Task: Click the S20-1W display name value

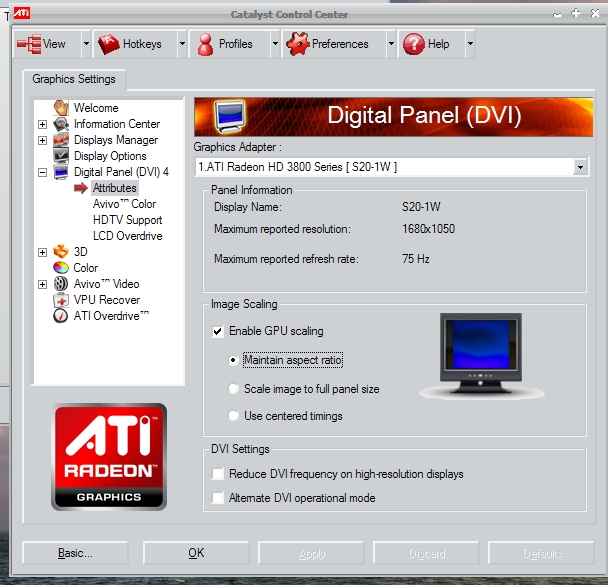Action: click(x=421, y=207)
